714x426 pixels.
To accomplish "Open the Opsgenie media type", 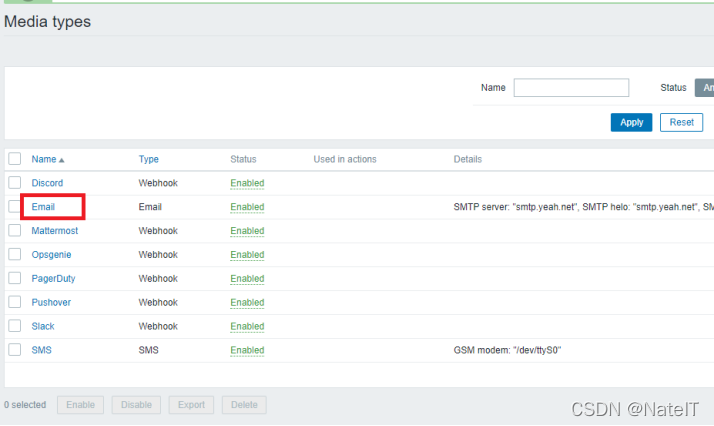I will tap(51, 255).
